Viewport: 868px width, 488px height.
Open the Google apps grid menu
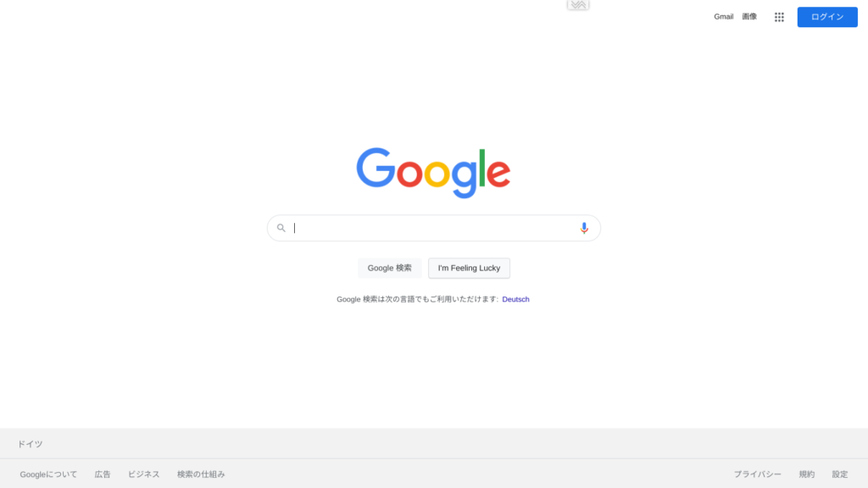click(x=779, y=17)
